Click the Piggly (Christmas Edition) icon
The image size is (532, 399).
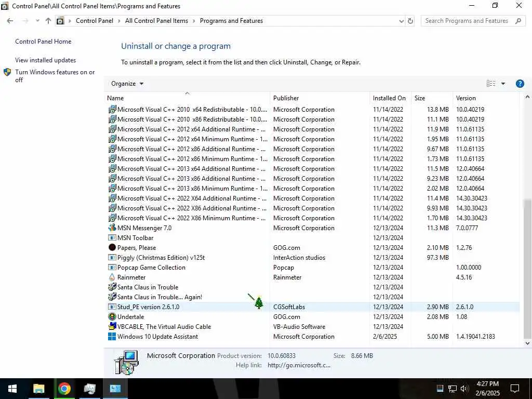112,257
